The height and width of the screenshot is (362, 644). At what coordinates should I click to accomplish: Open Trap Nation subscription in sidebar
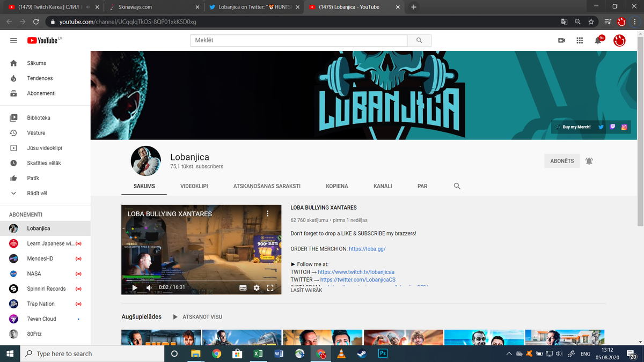point(45,304)
